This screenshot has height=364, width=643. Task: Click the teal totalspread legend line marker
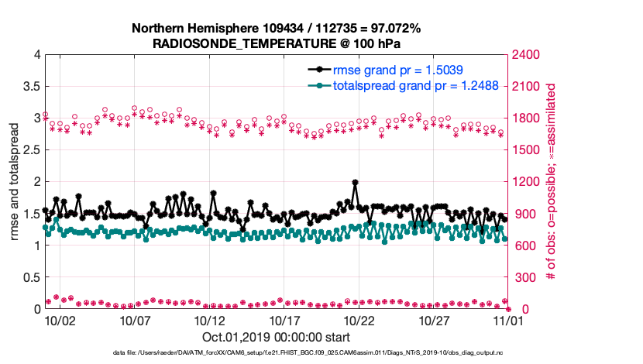pos(318,85)
